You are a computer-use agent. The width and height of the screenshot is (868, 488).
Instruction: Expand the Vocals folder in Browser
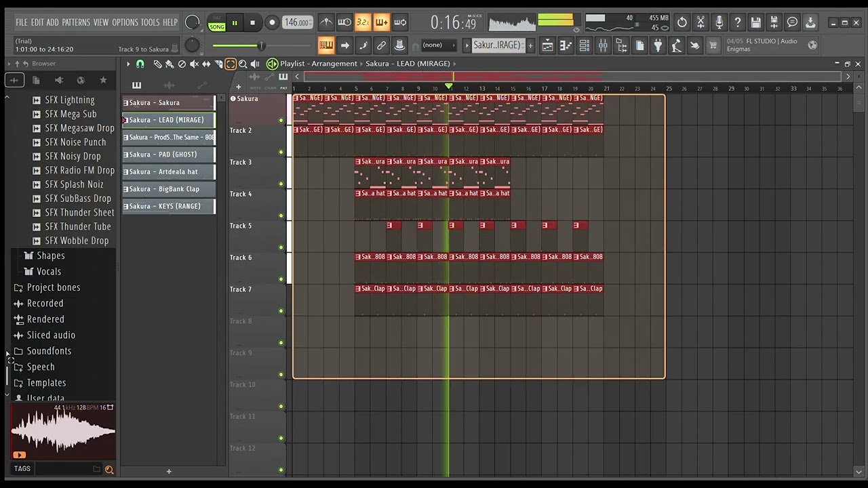click(43, 272)
